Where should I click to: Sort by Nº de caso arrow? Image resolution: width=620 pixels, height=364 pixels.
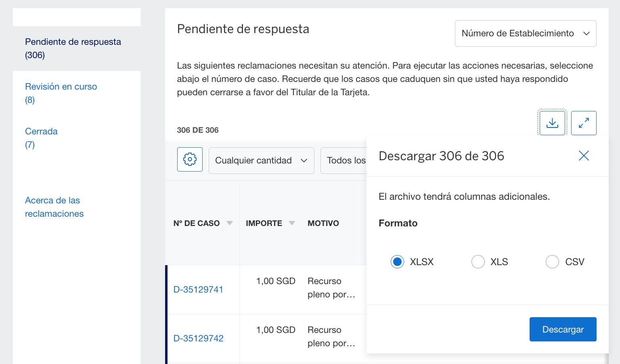tap(230, 223)
